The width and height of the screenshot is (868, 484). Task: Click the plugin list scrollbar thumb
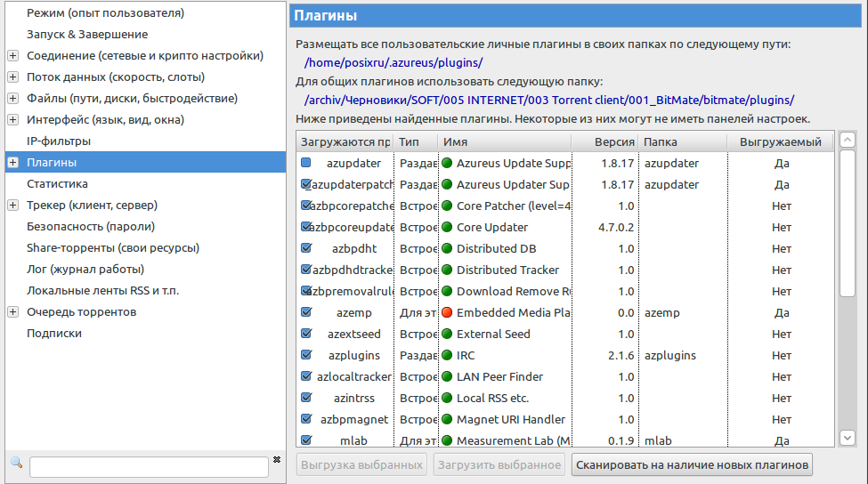(x=848, y=223)
